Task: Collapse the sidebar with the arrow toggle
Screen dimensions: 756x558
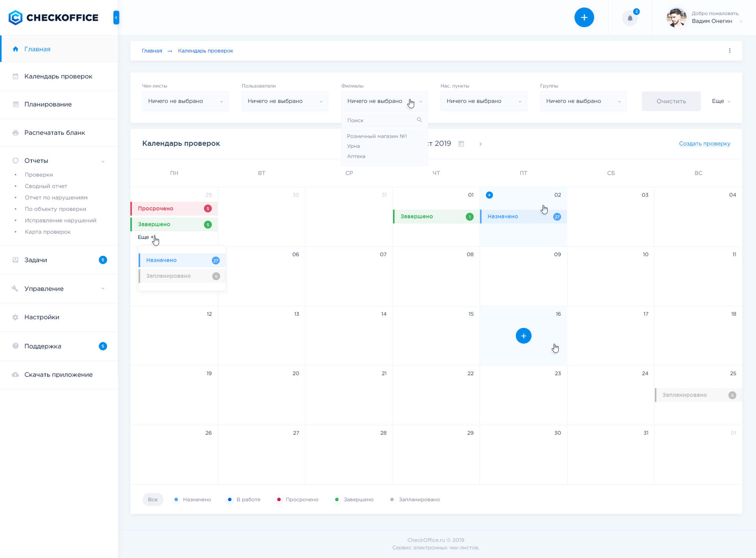Action: [x=116, y=18]
